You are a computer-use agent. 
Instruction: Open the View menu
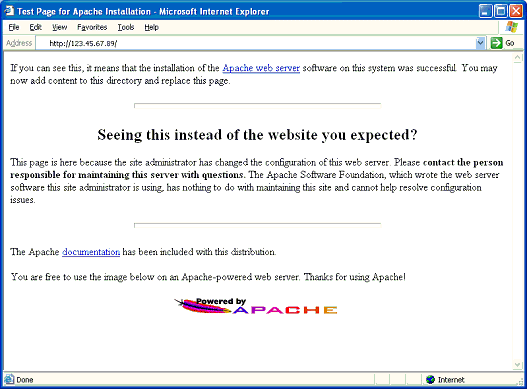[59, 27]
